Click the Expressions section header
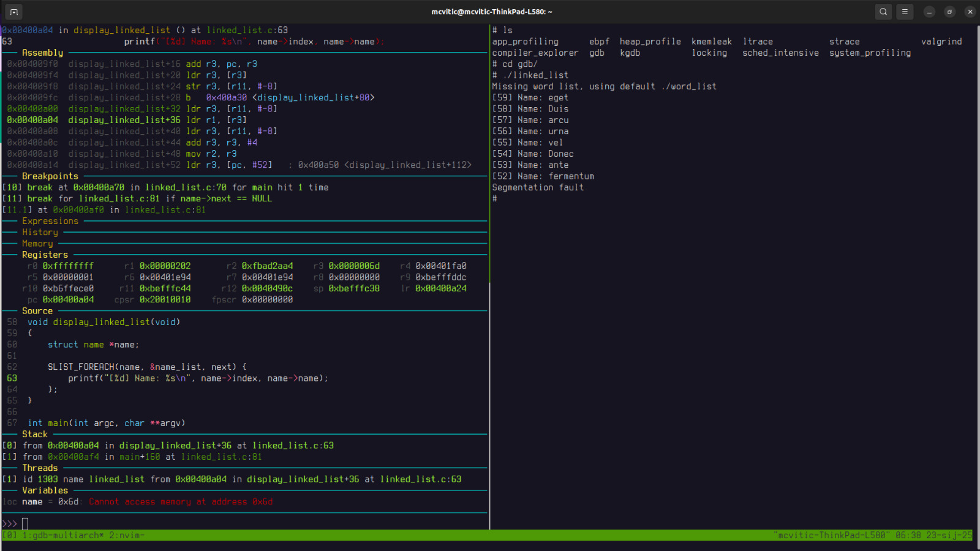The height and width of the screenshot is (551, 980). click(50, 221)
